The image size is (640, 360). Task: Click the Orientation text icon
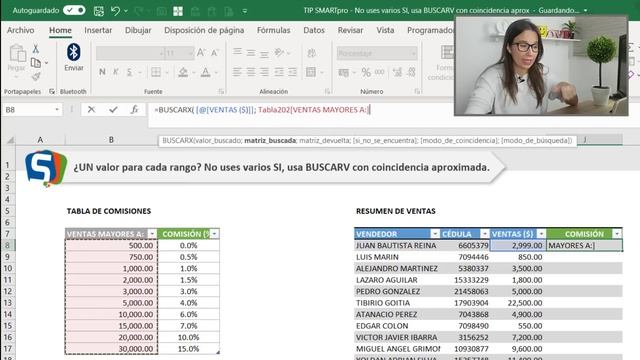[x=280, y=52]
